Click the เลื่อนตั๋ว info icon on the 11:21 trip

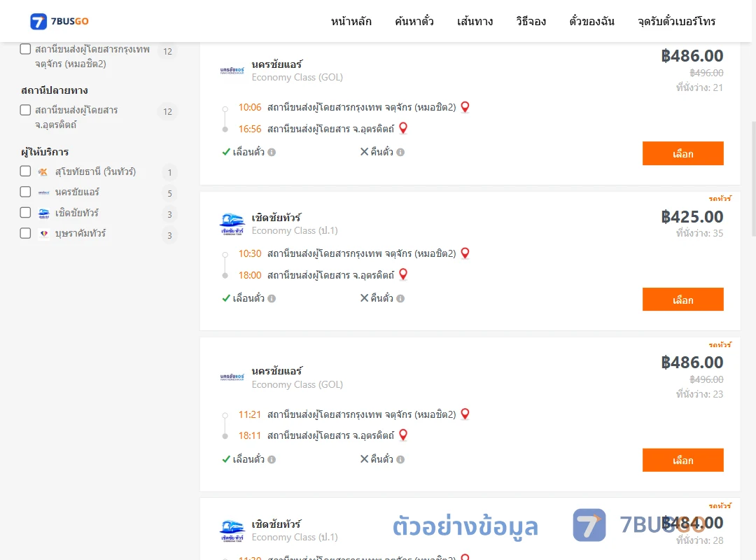[272, 460]
